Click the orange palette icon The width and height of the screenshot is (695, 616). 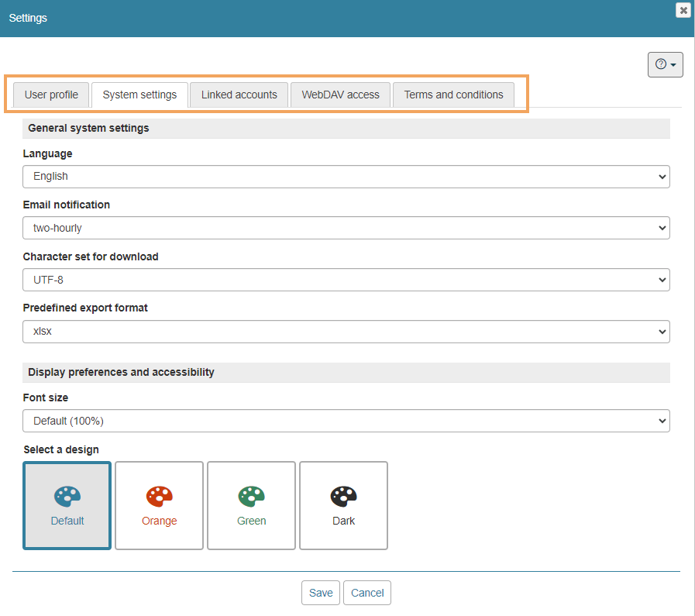tap(159, 496)
